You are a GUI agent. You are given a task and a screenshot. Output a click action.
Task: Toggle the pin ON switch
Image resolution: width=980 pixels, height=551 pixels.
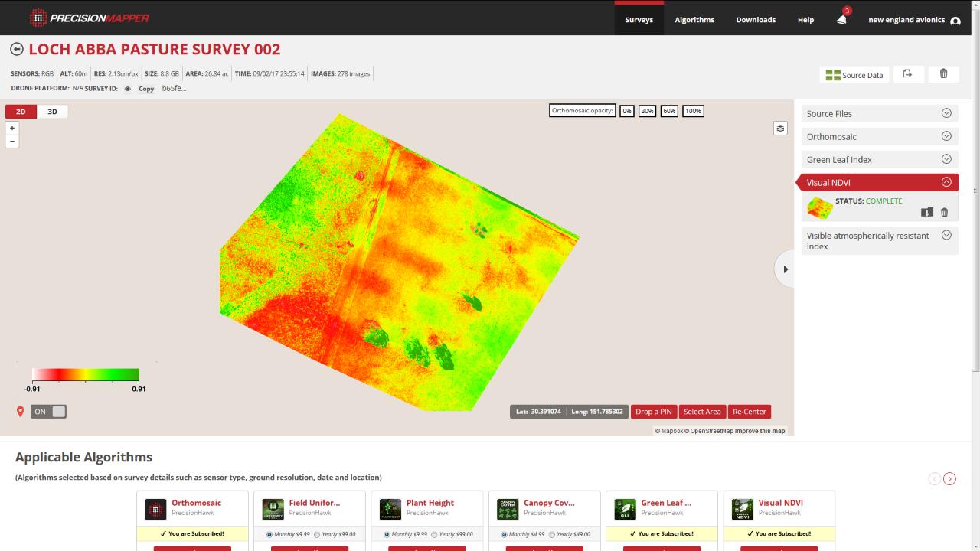[x=48, y=412]
